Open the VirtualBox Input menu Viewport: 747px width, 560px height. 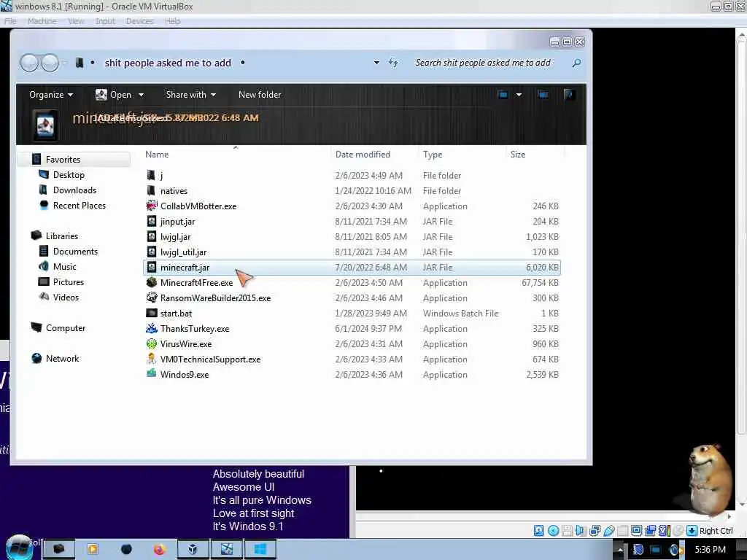pyautogui.click(x=105, y=21)
